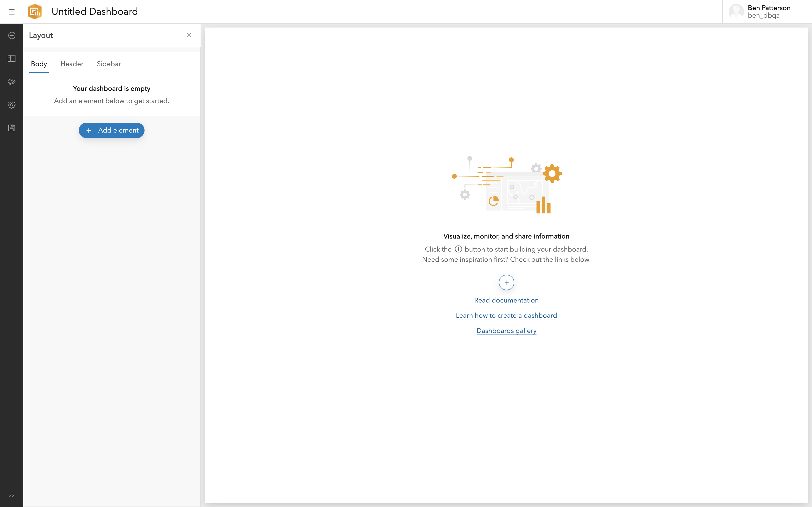Open the Settings gear icon
This screenshot has height=507, width=812.
pos(11,105)
